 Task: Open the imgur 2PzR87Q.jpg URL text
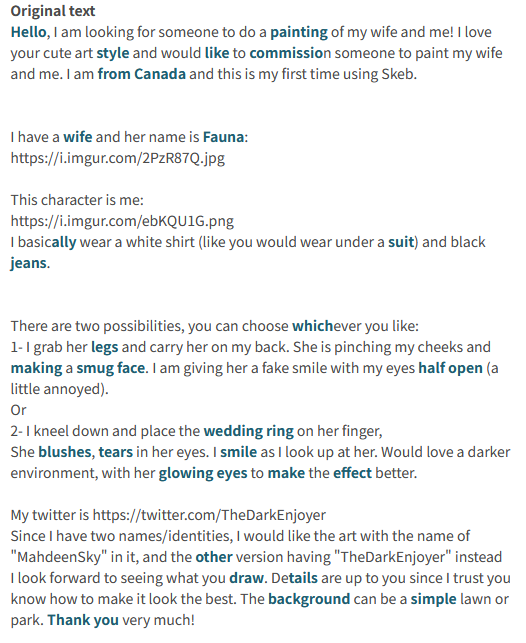pos(118,158)
